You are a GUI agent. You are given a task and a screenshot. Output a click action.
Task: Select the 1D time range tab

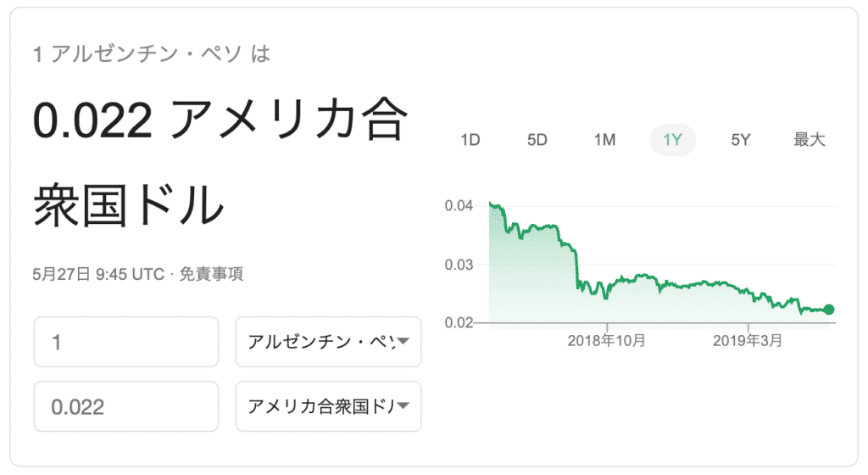click(x=470, y=140)
